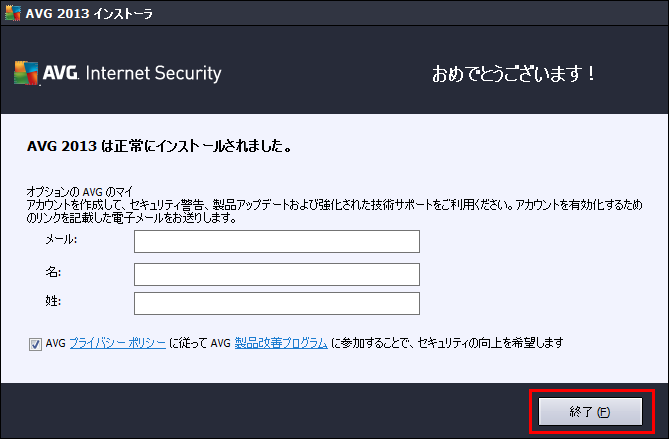Open the 製品改善プログラム link

click(x=281, y=343)
